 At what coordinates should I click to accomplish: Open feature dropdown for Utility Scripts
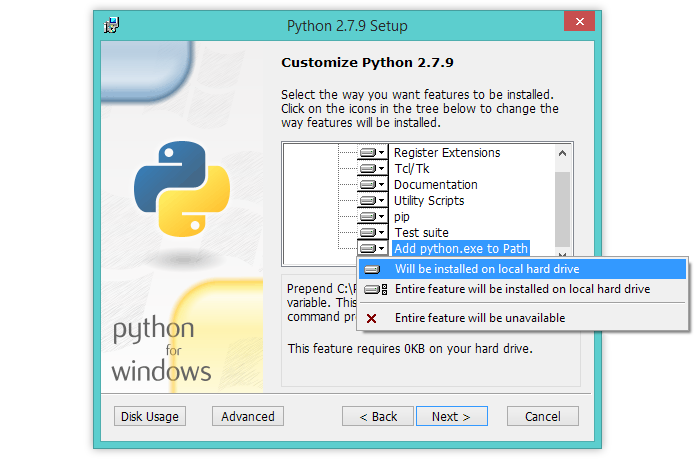pos(372,201)
